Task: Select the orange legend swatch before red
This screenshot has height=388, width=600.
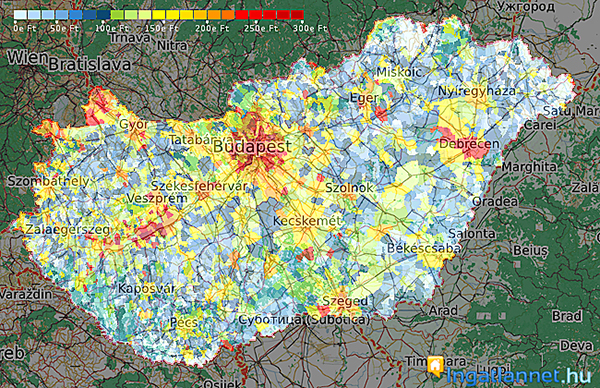Action: 228,15
